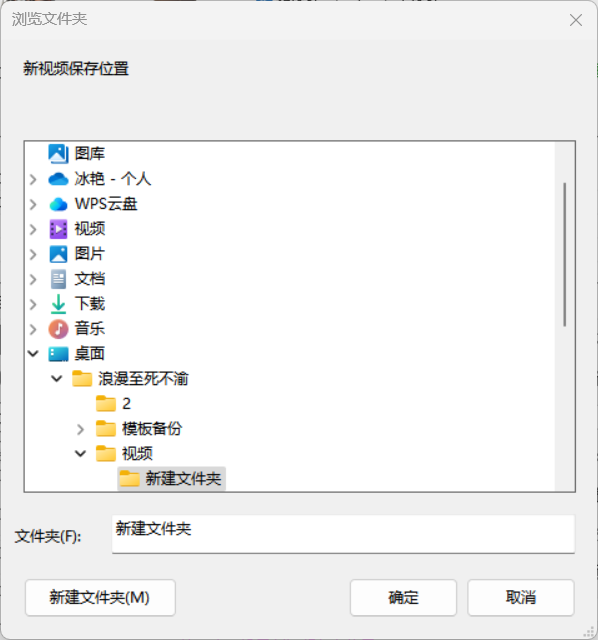Collapse the 浪漫至死不渝 folder
This screenshot has width=598, height=640.
click(57, 379)
